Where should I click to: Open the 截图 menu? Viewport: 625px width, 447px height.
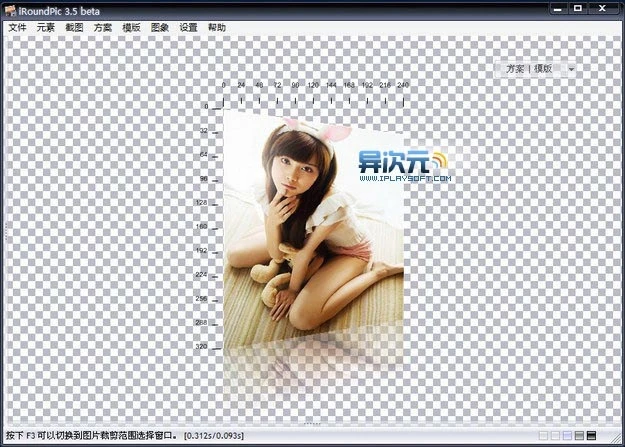[x=74, y=28]
